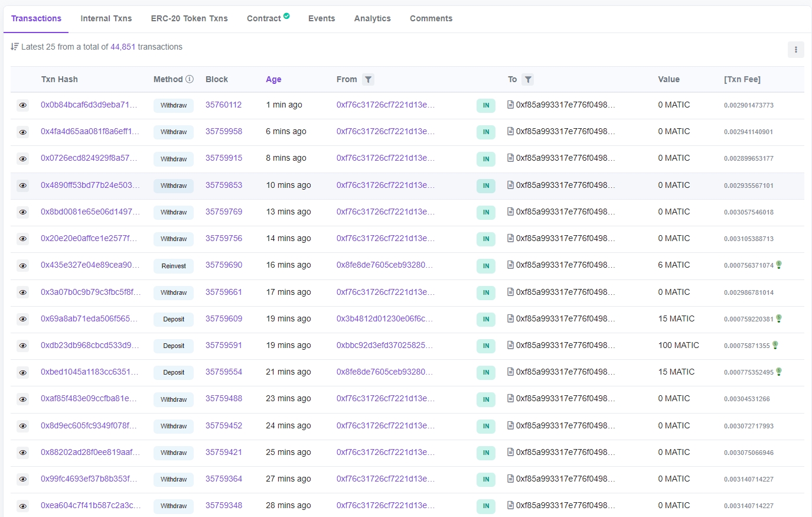Viewport: 812px width, 517px height.
Task: Switch to the Transactions tab
Action: [x=36, y=18]
